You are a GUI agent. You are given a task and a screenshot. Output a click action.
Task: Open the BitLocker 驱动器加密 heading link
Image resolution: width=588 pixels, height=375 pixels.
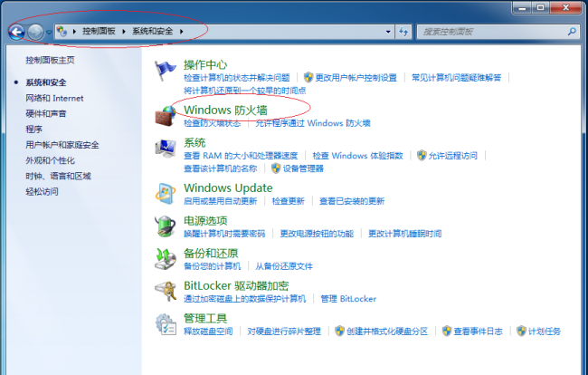236,285
